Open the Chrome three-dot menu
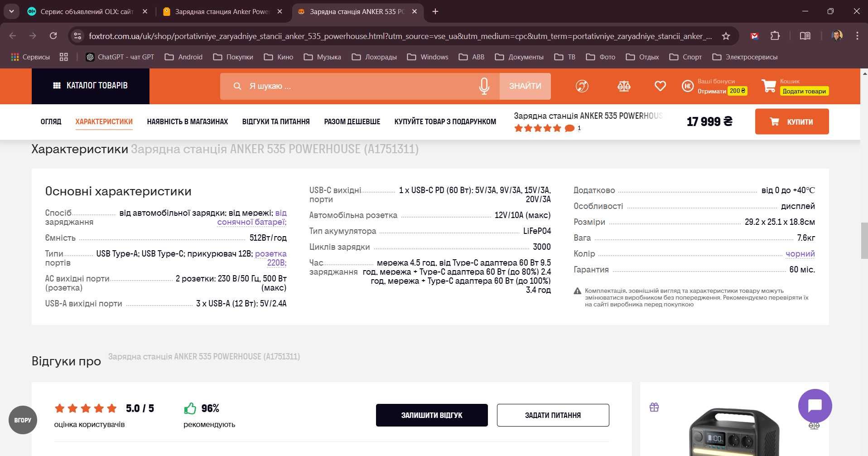This screenshot has height=456, width=868. (x=857, y=36)
